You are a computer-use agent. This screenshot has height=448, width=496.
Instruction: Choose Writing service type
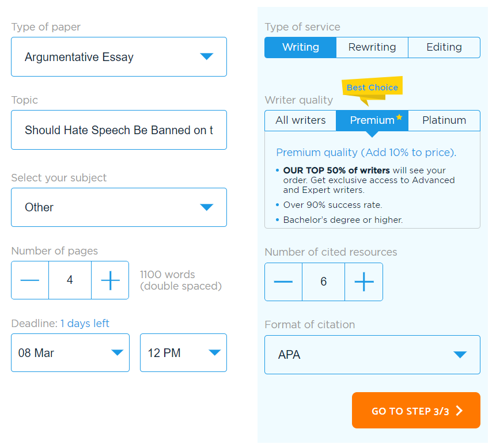[301, 47]
